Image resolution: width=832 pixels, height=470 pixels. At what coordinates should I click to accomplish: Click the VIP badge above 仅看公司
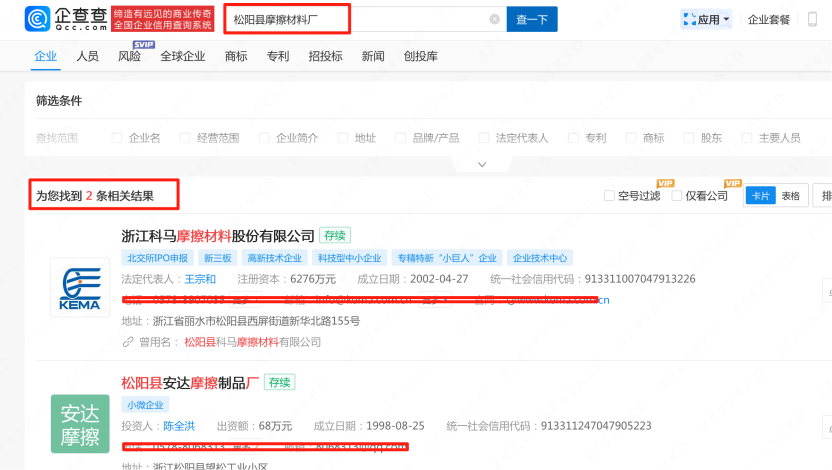coord(733,183)
